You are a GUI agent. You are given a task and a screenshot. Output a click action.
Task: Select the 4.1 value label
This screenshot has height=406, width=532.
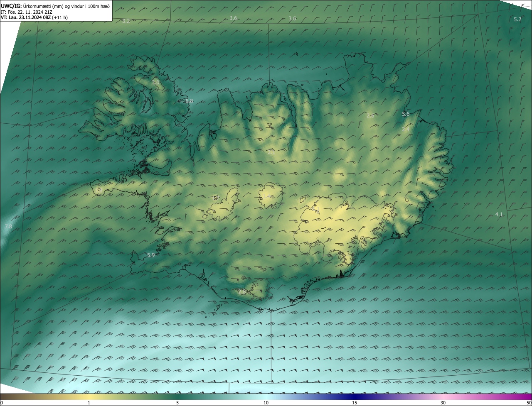(499, 214)
